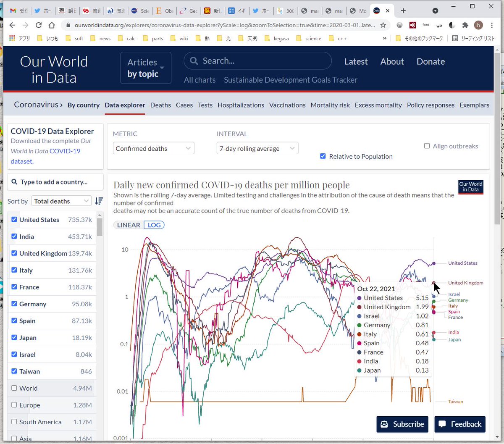Show hidden bookmarks with the double-chevron
This screenshot has height=444, width=504.
[385, 38]
